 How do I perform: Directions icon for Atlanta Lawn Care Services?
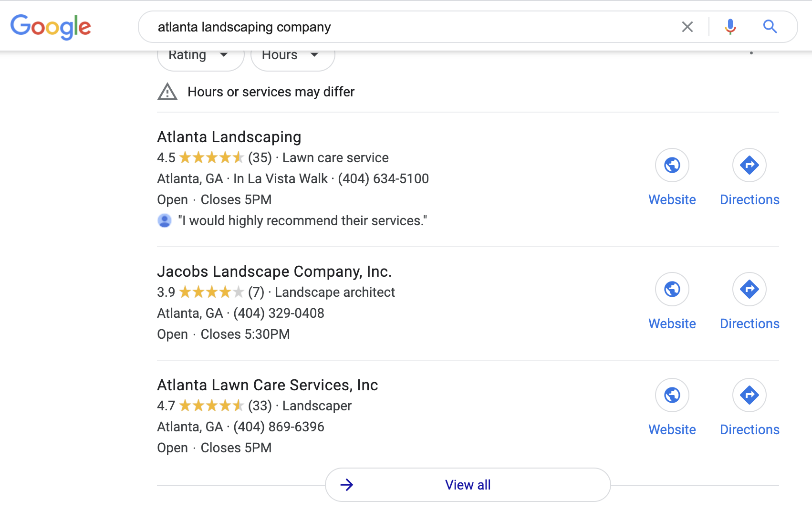tap(749, 395)
